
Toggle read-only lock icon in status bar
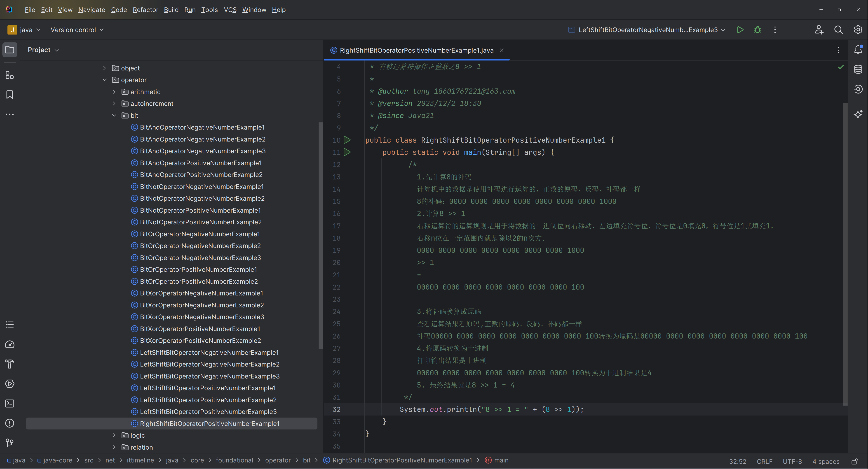[x=854, y=461]
